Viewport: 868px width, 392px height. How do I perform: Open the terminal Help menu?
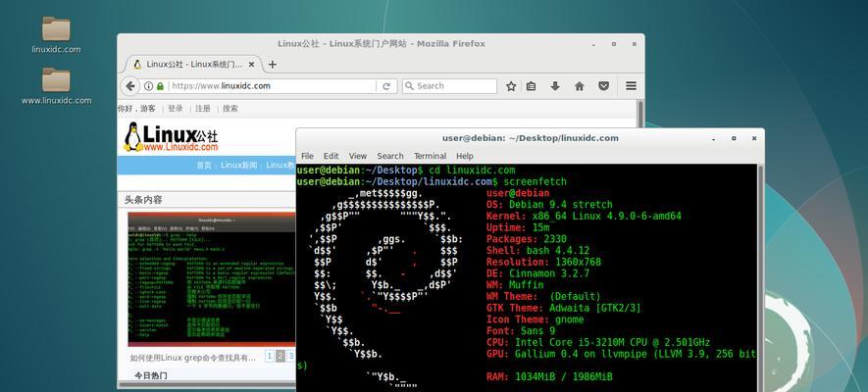click(x=465, y=156)
